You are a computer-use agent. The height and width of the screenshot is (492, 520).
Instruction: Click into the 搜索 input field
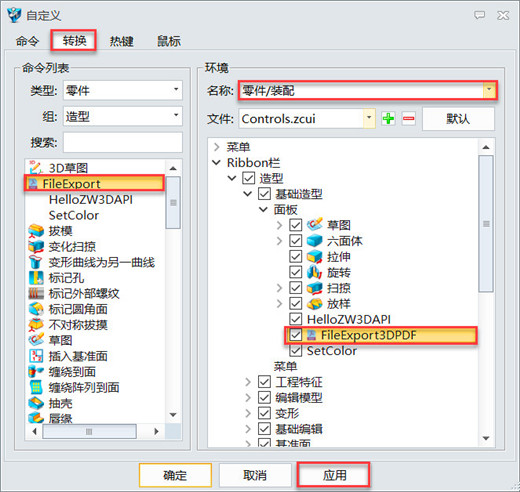pos(123,142)
